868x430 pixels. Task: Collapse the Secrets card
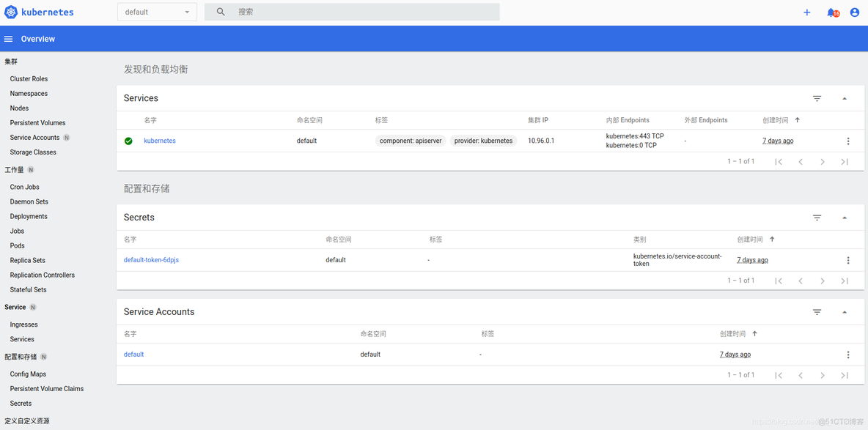(845, 218)
